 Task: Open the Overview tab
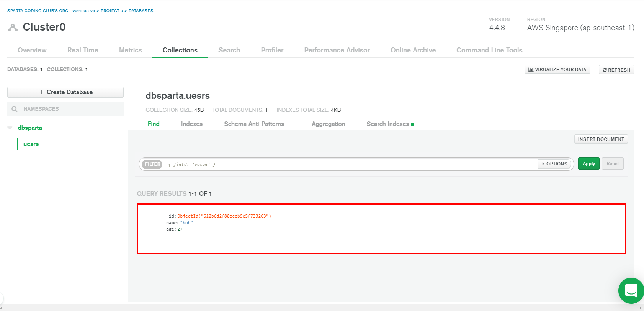pos(32,50)
